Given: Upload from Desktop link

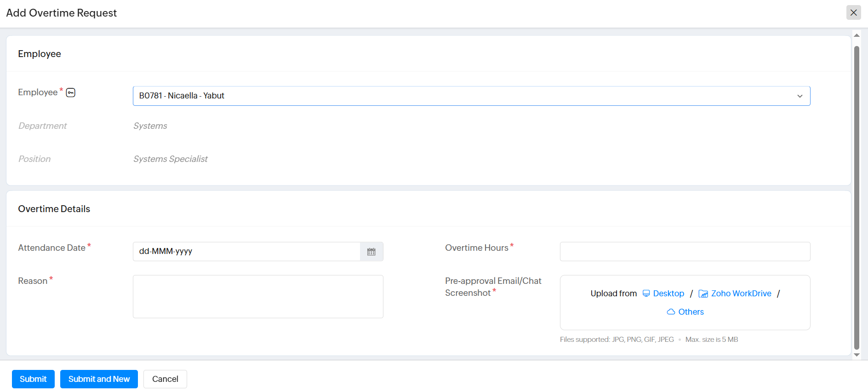Looking at the screenshot, I should point(668,294).
